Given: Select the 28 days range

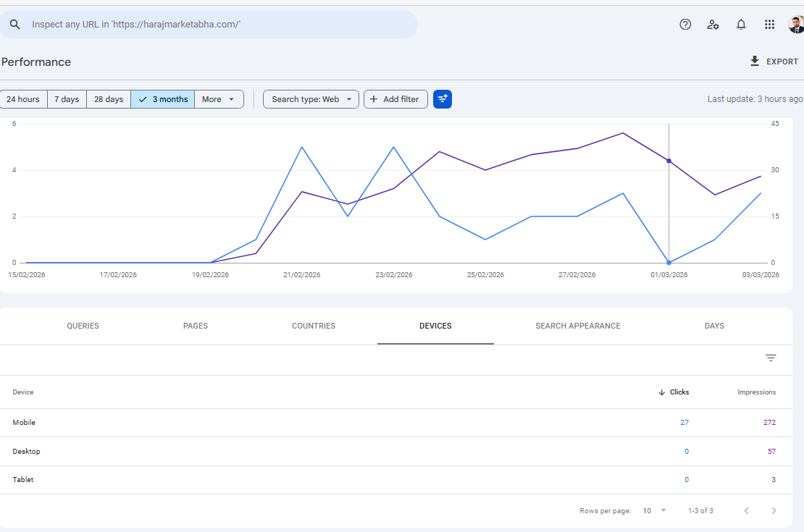Looking at the screenshot, I should pos(109,99).
